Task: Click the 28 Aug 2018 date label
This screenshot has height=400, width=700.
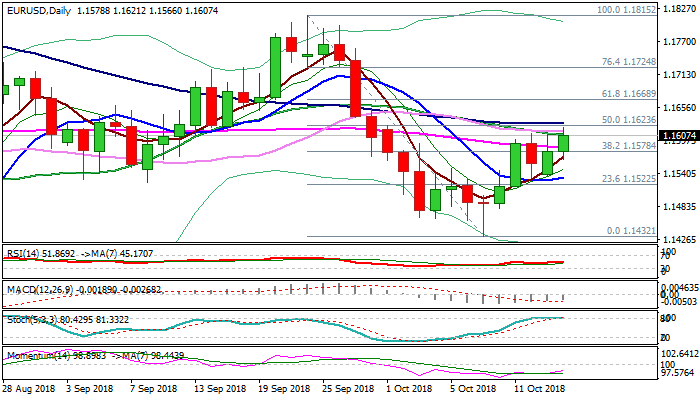Action: (x=29, y=387)
